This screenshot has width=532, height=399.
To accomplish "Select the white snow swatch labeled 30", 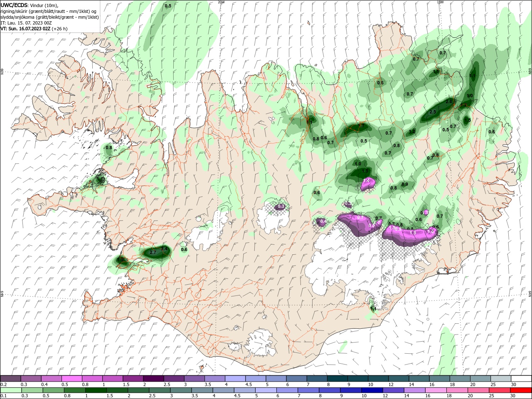I will click(x=521, y=379).
